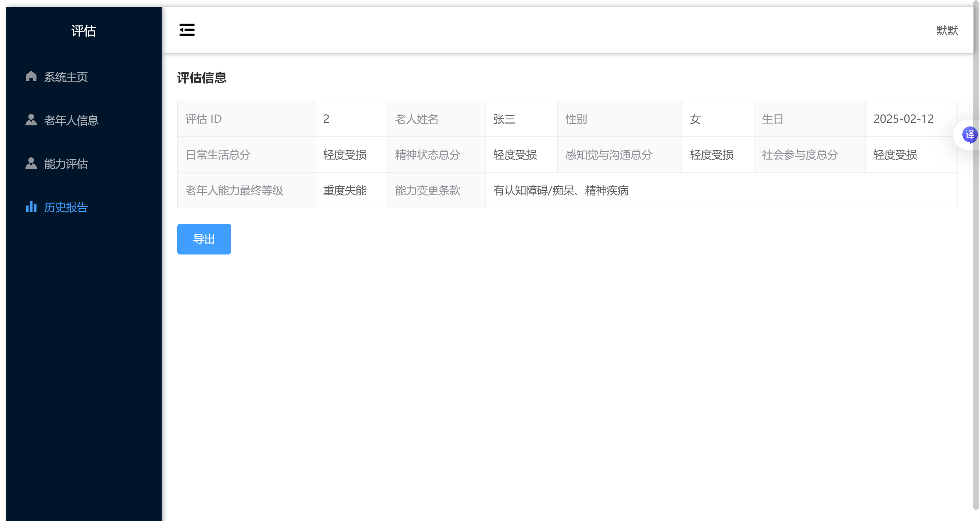Click the person icon beside 能力评估
The width and height of the screenshot is (980, 521).
(x=31, y=163)
